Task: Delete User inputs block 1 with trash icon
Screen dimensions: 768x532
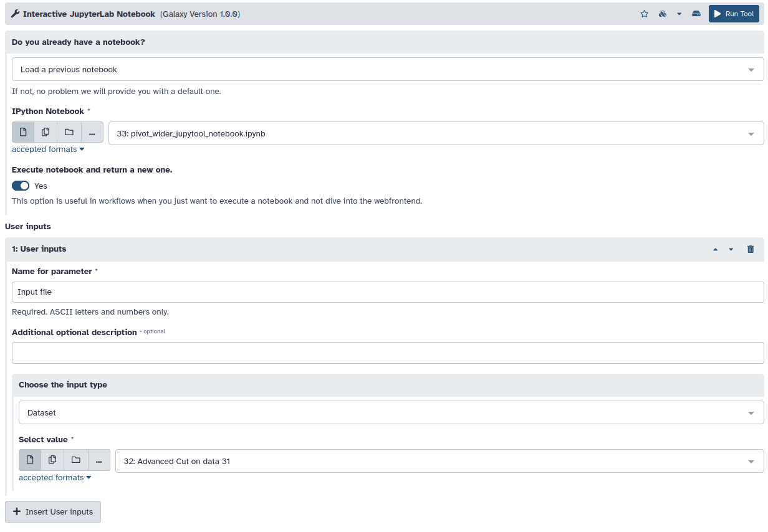Action: (751, 249)
